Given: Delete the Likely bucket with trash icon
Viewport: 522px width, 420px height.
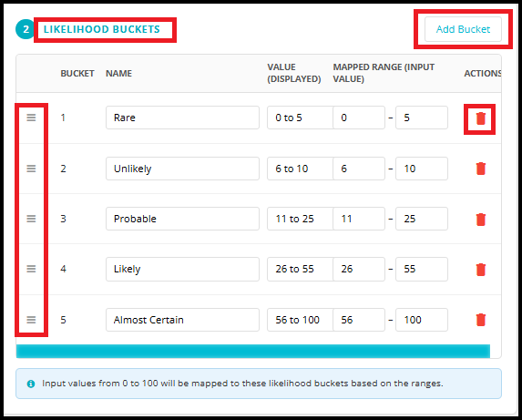Looking at the screenshot, I should click(480, 270).
